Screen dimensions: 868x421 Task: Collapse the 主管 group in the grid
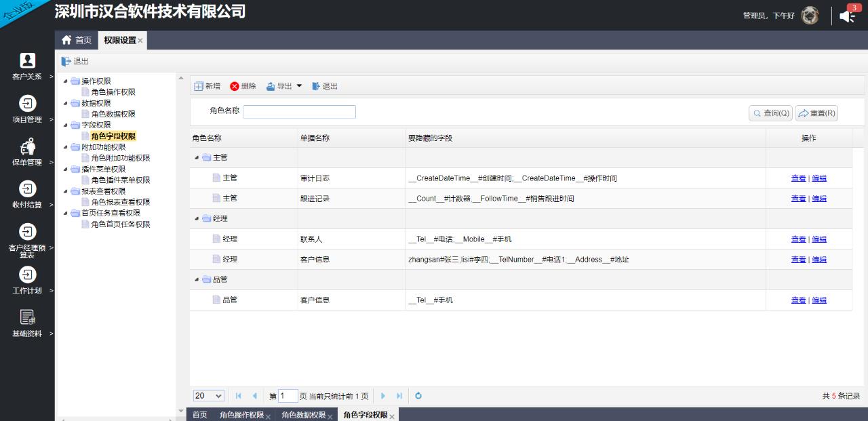tap(197, 158)
